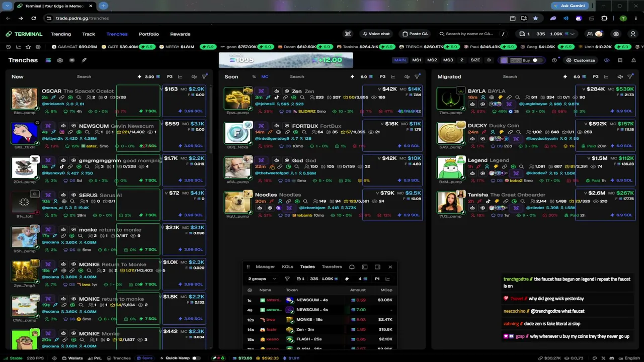Go to the Trending tab
This screenshot has width=644, height=362.
pos(61,34)
